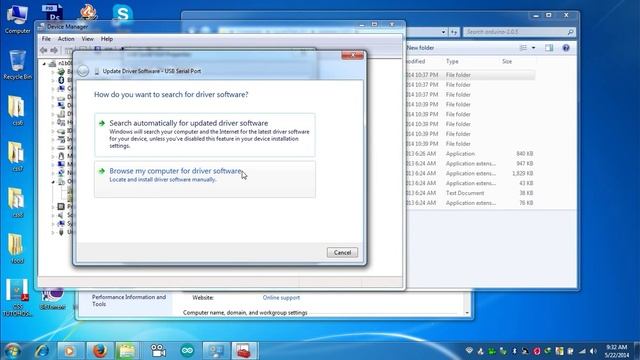Select the Text Document row in Explorer

(470, 193)
